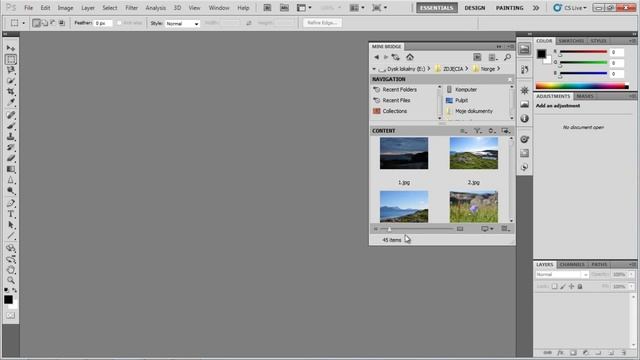Screen dimensions: 640x360
Task: Click the Home icon in Mini Bridge
Action: pos(410,57)
